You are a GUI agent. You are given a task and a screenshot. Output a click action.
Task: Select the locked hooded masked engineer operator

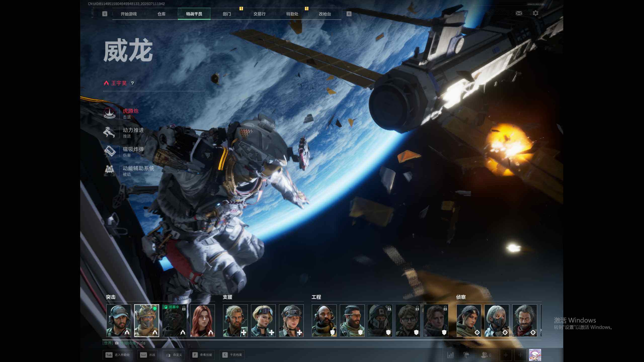380,321
